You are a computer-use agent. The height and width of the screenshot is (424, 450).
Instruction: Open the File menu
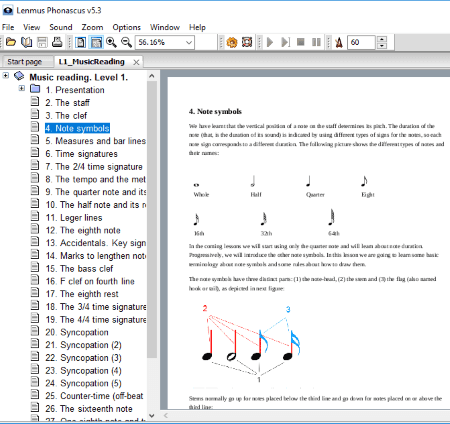pyautogui.click(x=8, y=27)
